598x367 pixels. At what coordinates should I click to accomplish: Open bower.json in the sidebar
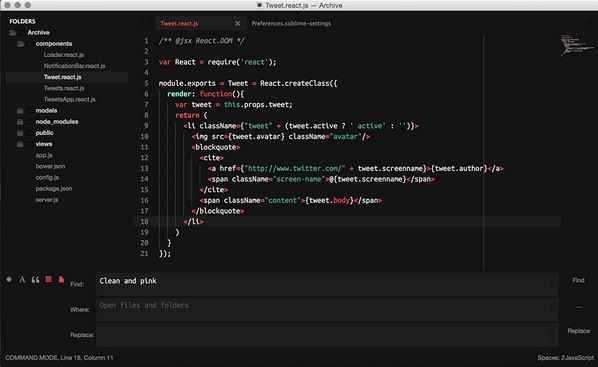[x=50, y=166]
